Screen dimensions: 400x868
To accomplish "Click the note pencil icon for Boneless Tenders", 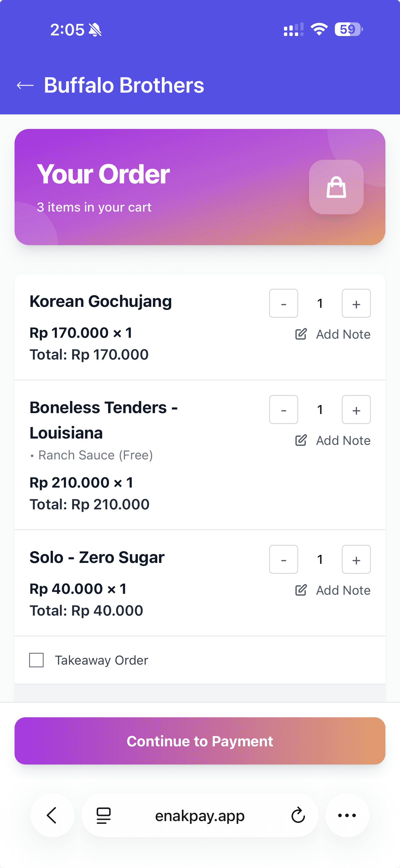I will click(301, 440).
